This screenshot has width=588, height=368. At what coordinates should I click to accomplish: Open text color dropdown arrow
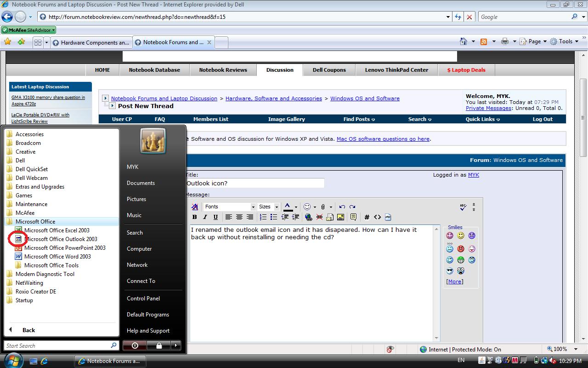click(x=296, y=207)
